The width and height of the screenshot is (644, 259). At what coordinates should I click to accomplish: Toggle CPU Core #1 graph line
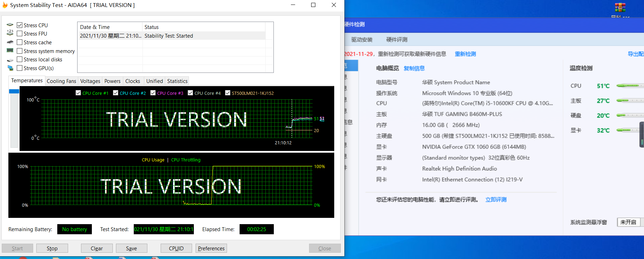(78, 93)
